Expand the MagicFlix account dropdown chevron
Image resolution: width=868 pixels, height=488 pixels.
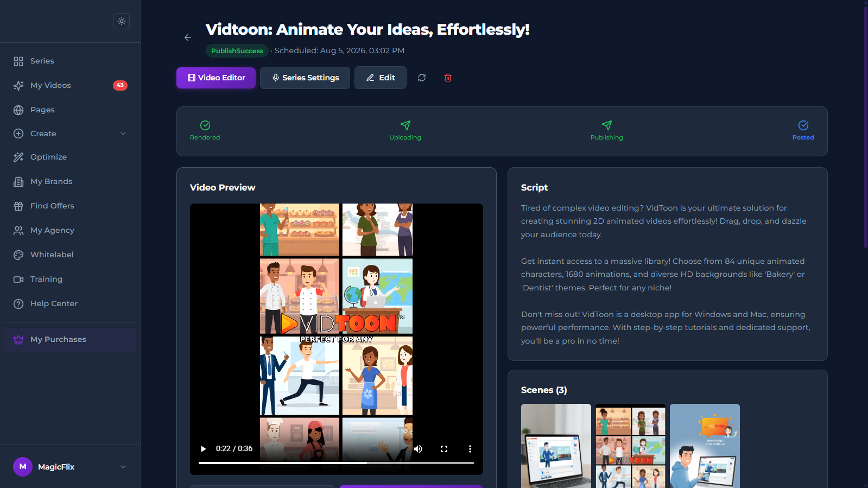pos(123,467)
